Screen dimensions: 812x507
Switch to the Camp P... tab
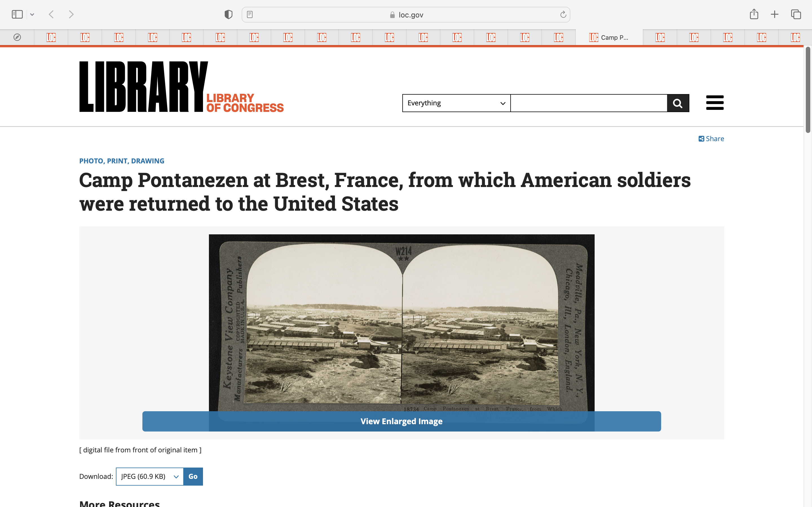609,37
